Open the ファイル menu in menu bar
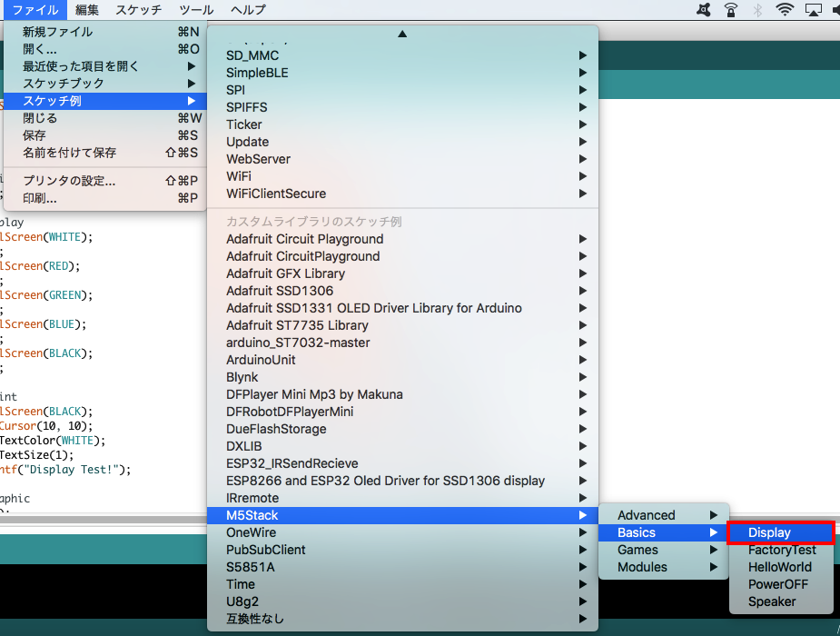The height and width of the screenshot is (636, 840). (x=35, y=10)
